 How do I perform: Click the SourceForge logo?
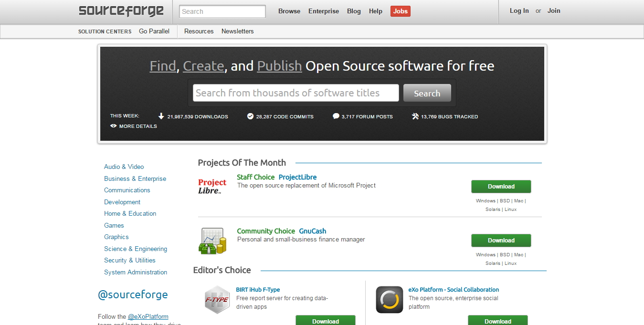pyautogui.click(x=121, y=11)
